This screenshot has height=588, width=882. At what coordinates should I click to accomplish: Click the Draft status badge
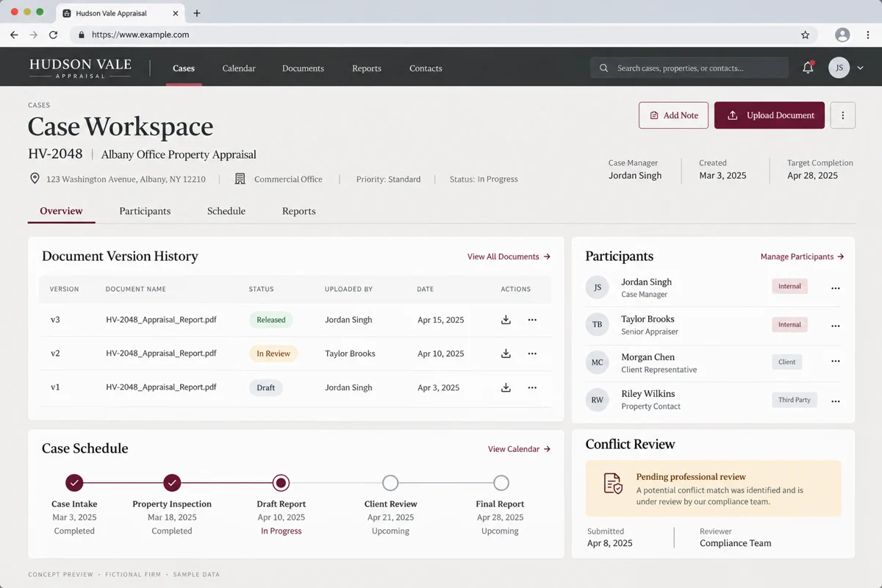pyautogui.click(x=265, y=387)
